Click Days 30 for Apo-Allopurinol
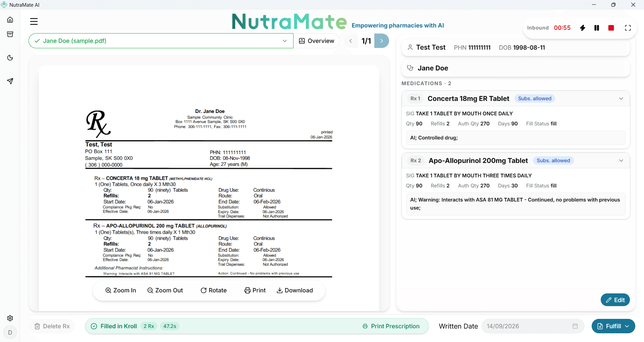 (x=508, y=186)
